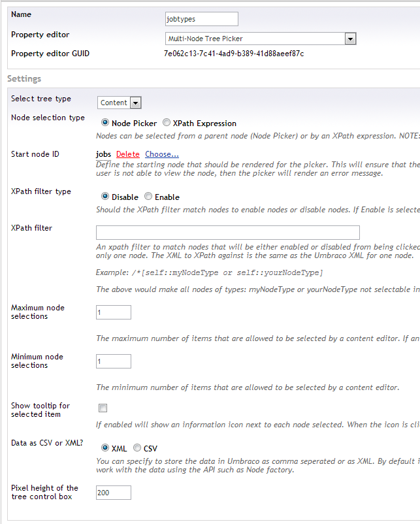Click the 'jobs' start node name
This screenshot has width=420, height=524.
click(x=103, y=154)
